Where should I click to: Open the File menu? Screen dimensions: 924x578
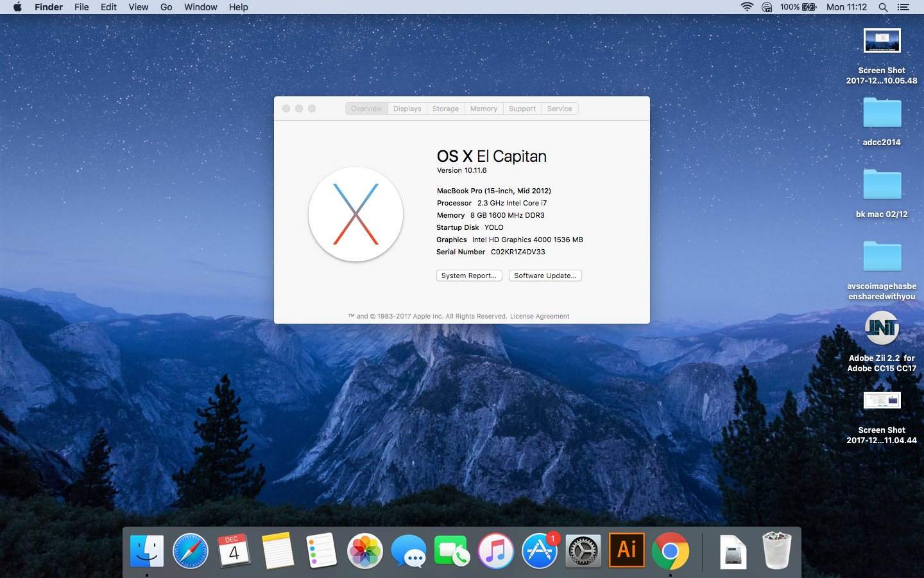(x=81, y=7)
